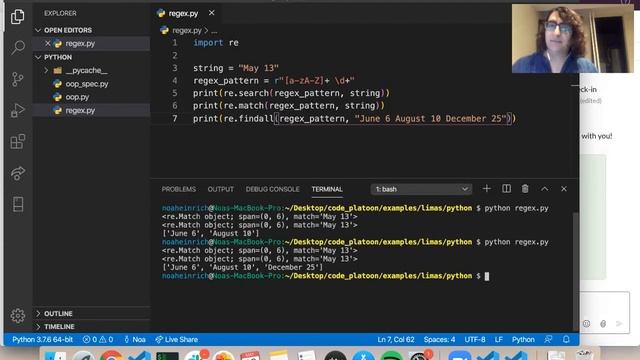Open the Extensions view
Image resolution: width=640 pixels, height=360 pixels.
coord(18,142)
